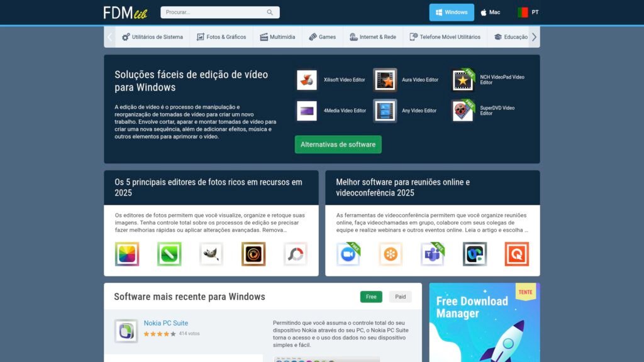Click the 4Media Video Editor icon
The height and width of the screenshot is (362, 644).
[307, 111]
